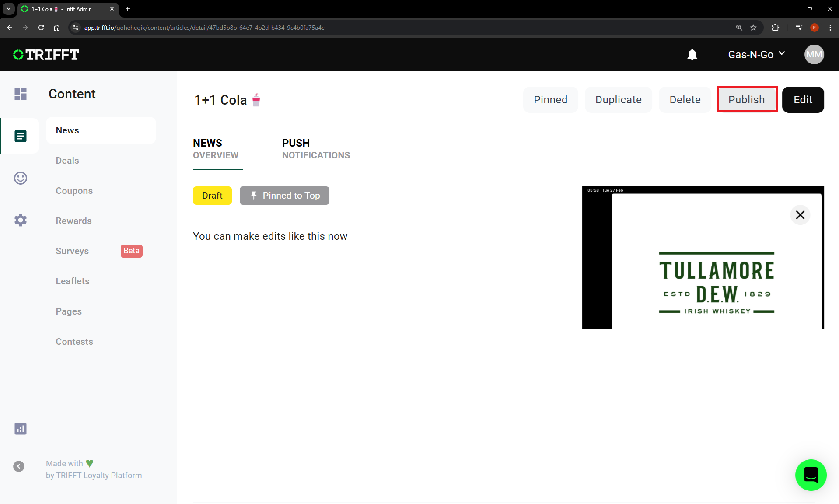Go to browser home page
The height and width of the screenshot is (504, 839).
coord(57,28)
